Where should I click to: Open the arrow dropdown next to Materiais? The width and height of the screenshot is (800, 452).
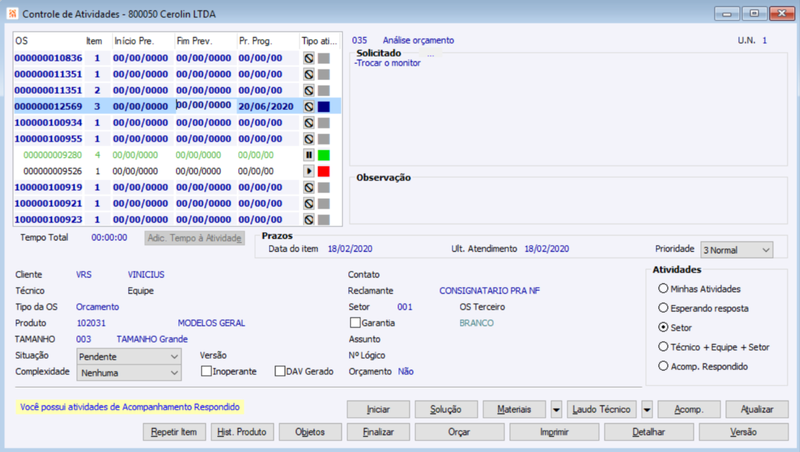(x=556, y=409)
